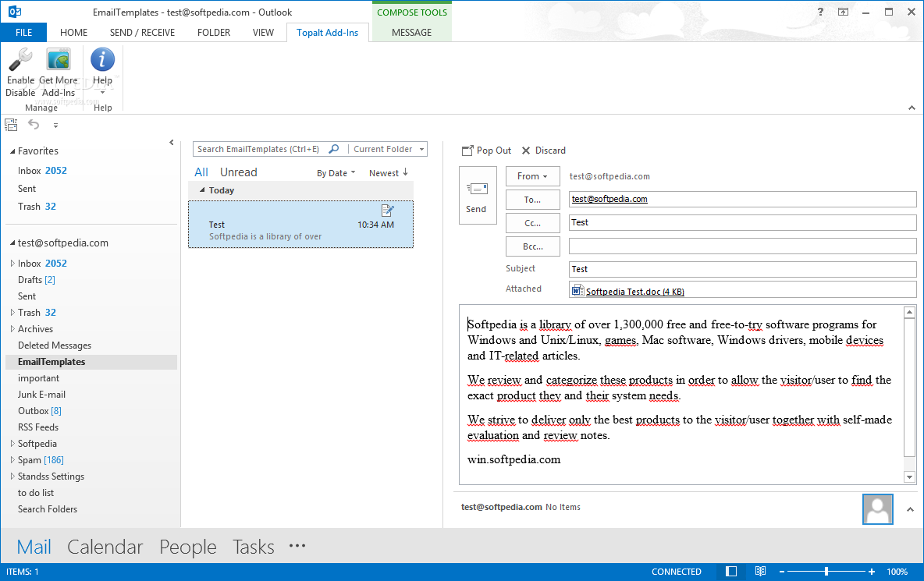The height and width of the screenshot is (581, 924).
Task: Click the Help info icon in ribbon
Action: pos(102,59)
